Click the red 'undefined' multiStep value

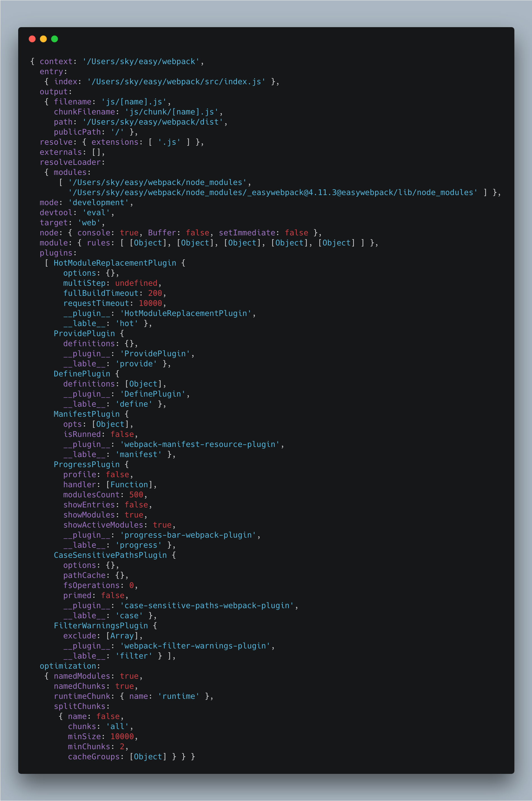coord(136,283)
